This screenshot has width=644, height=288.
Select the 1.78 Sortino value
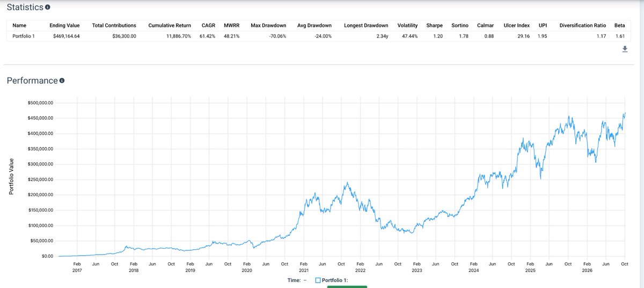[464, 36]
